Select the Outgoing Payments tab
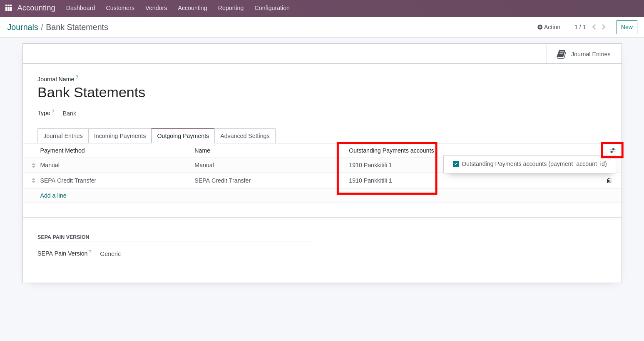The width and height of the screenshot is (644, 341). [x=183, y=136]
